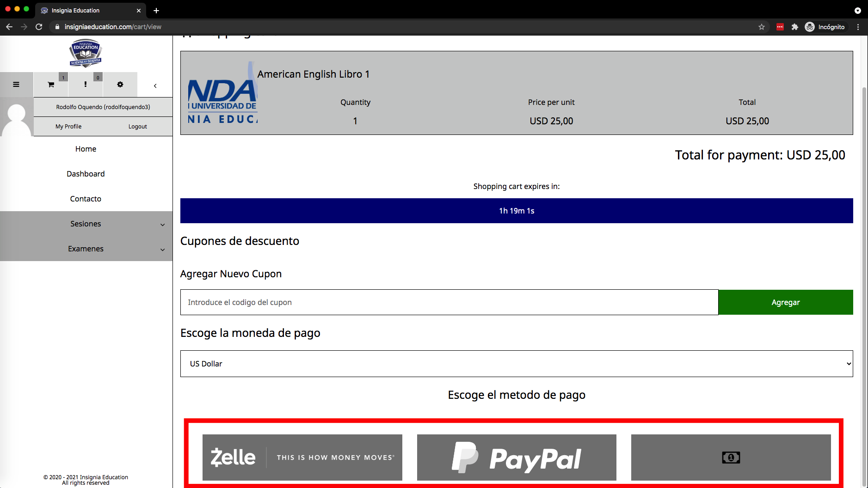The width and height of the screenshot is (868, 488).
Task: Choose PayPal as payment method
Action: pos(517,457)
